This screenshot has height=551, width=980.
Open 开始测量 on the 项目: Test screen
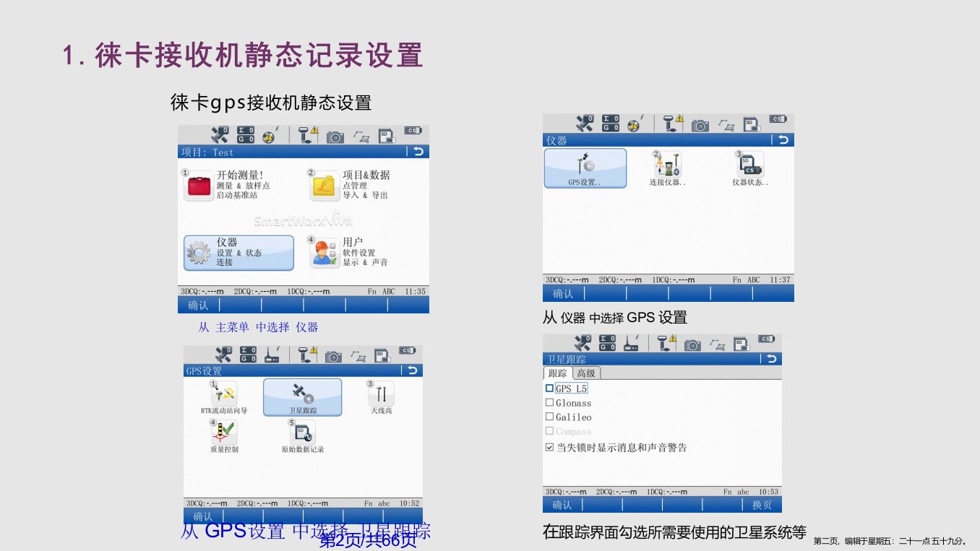[227, 185]
